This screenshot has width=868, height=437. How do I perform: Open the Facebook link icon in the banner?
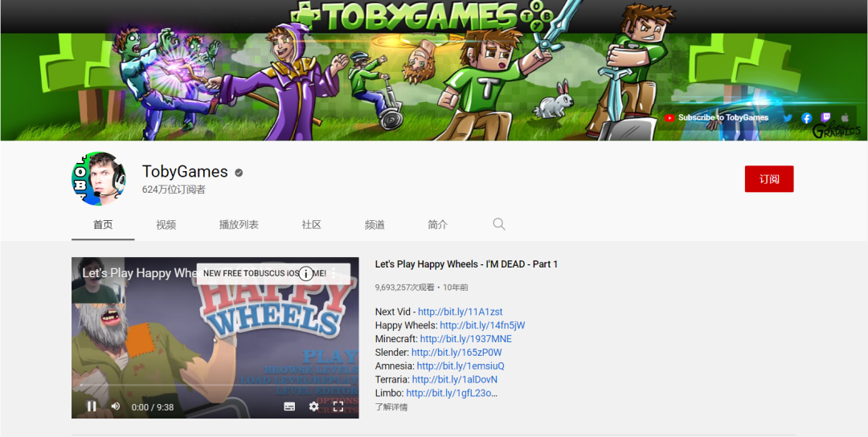coord(807,118)
